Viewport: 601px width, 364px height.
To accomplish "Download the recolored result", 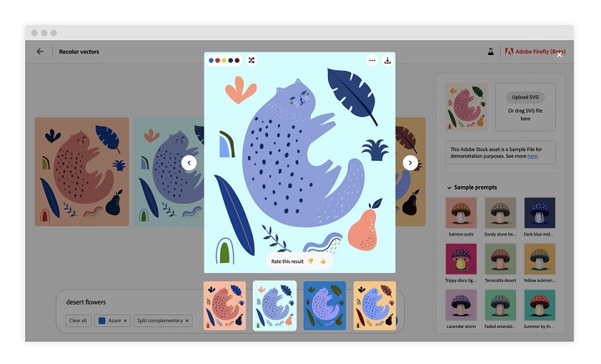I will click(x=387, y=60).
